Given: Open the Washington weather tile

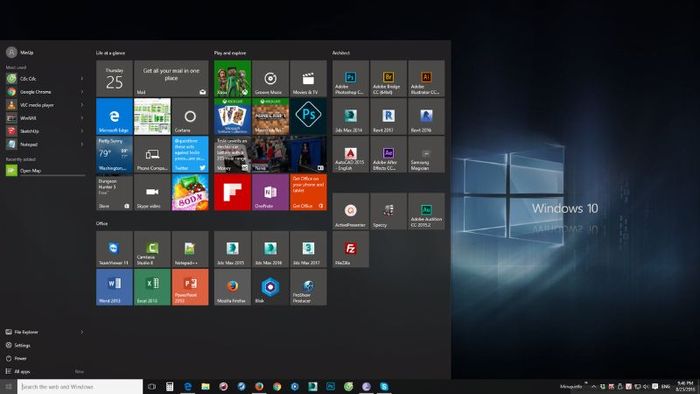Looking at the screenshot, I should point(114,154).
